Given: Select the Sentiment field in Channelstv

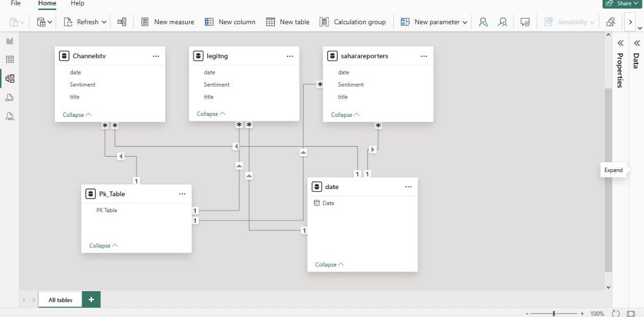Looking at the screenshot, I should coord(83,85).
